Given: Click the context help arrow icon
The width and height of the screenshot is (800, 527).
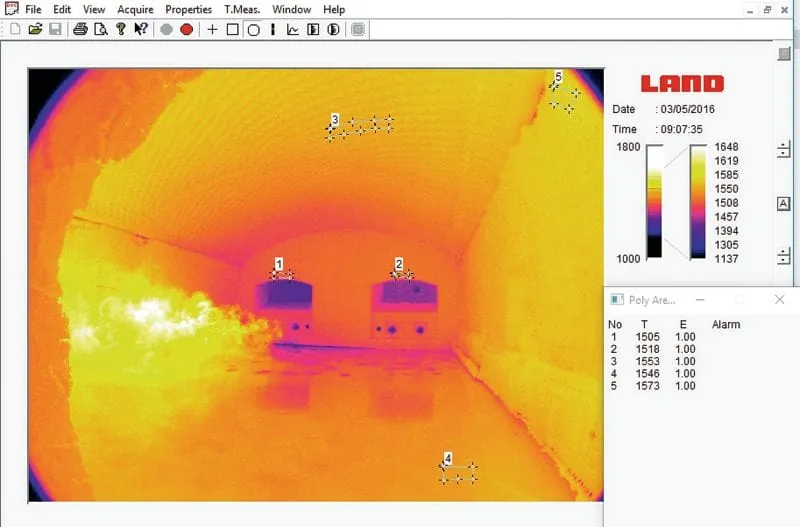Looking at the screenshot, I should 141,29.
